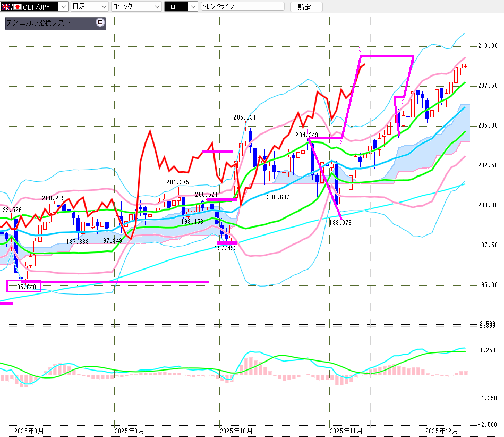Click the テクニカル指標リスト panel title bar
The height and width of the screenshot is (437, 504).
pyautogui.click(x=48, y=23)
